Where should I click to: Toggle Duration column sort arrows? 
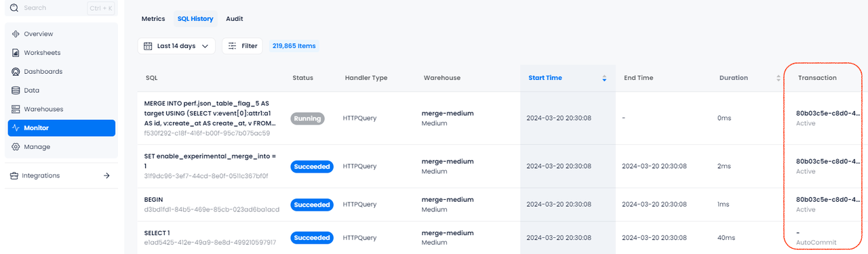click(x=778, y=79)
